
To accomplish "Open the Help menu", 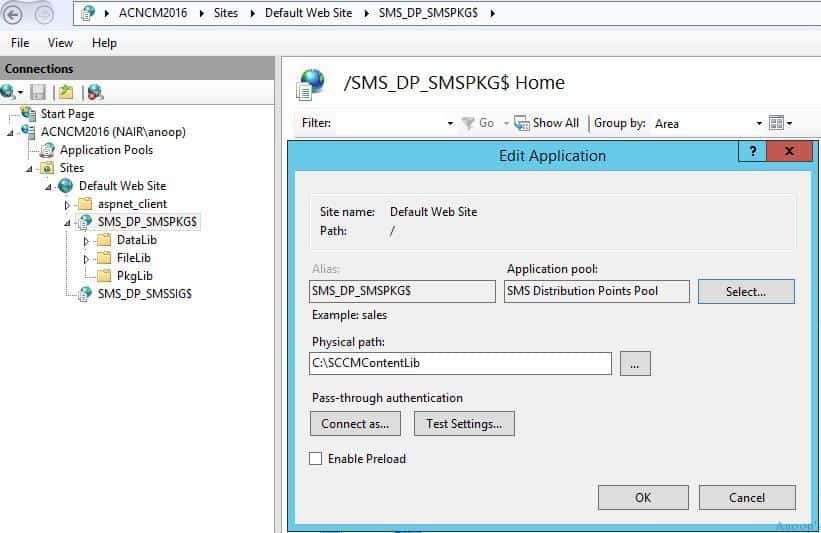I will pyautogui.click(x=104, y=43).
